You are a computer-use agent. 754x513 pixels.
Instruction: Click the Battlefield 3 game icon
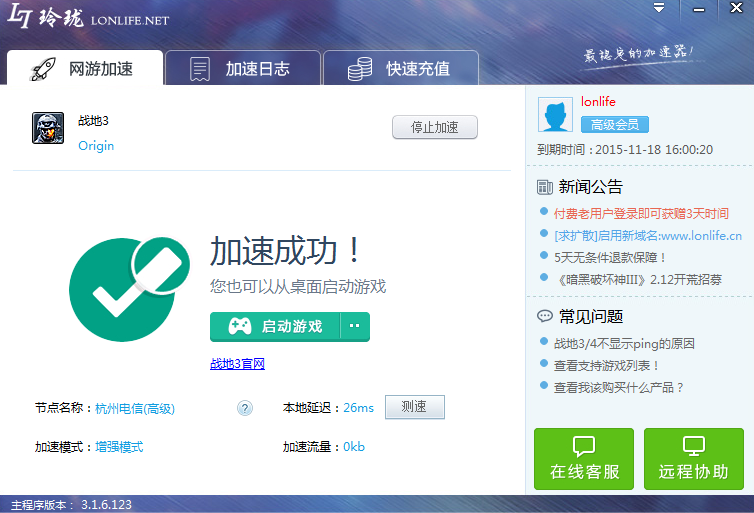click(x=48, y=129)
